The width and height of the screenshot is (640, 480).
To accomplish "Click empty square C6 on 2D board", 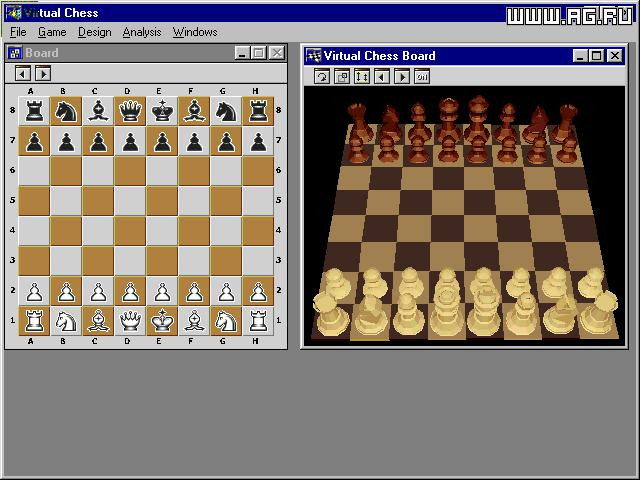I will coord(98,171).
